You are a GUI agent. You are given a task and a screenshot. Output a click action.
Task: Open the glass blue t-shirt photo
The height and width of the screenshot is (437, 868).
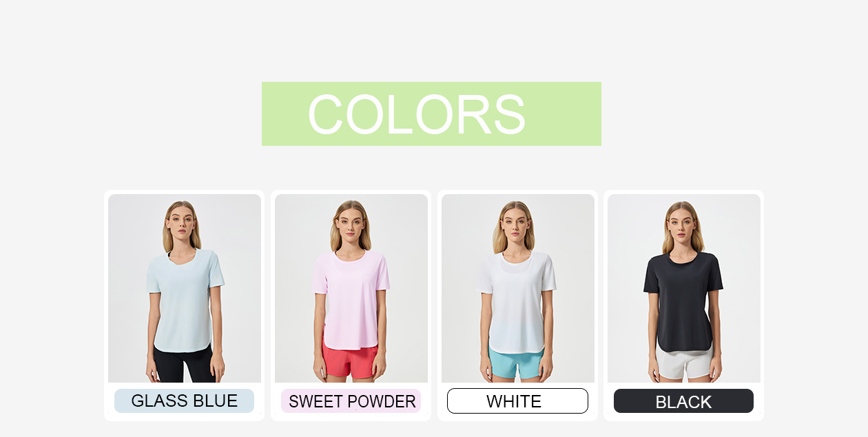185,288
